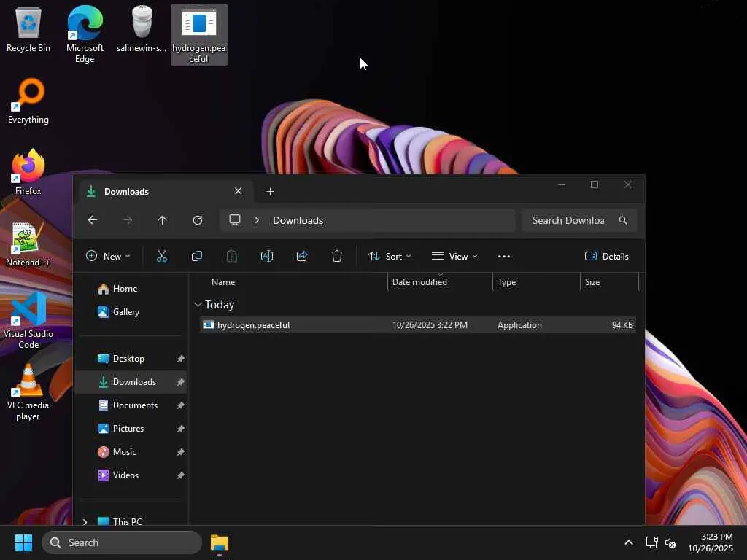Open the Windows Start menu
The width and height of the screenshot is (747, 560).
pyautogui.click(x=23, y=542)
